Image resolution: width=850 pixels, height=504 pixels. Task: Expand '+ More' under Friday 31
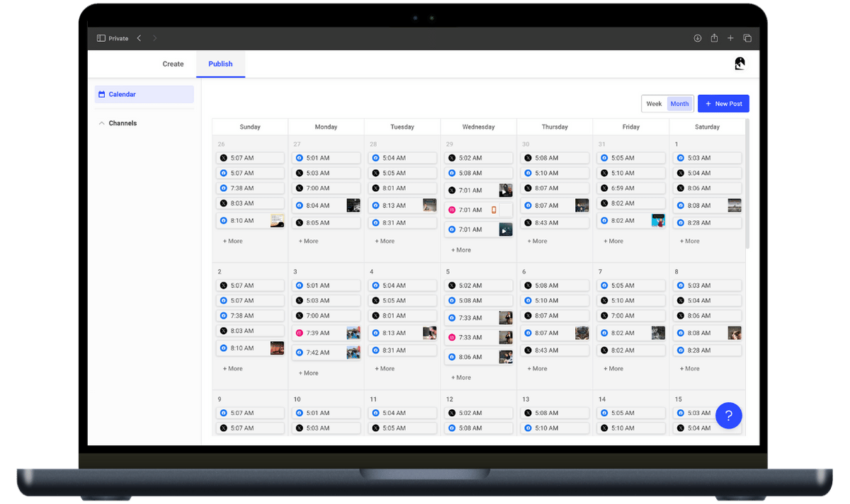pos(613,241)
